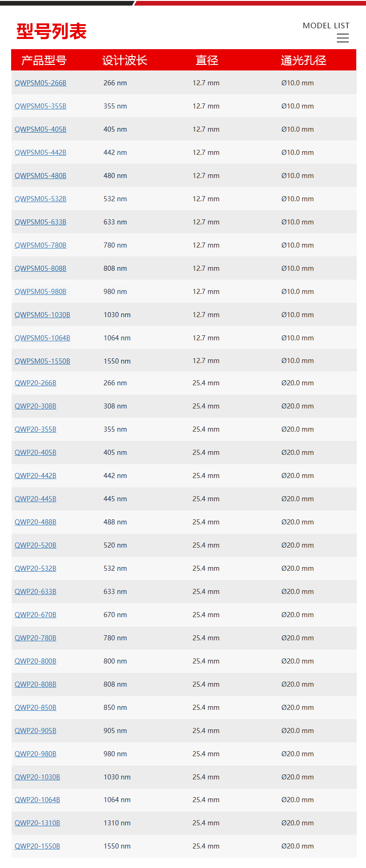This screenshot has width=366, height=868.
Task: Click the QWPSM05-1030B model link
Action: pos(42,315)
